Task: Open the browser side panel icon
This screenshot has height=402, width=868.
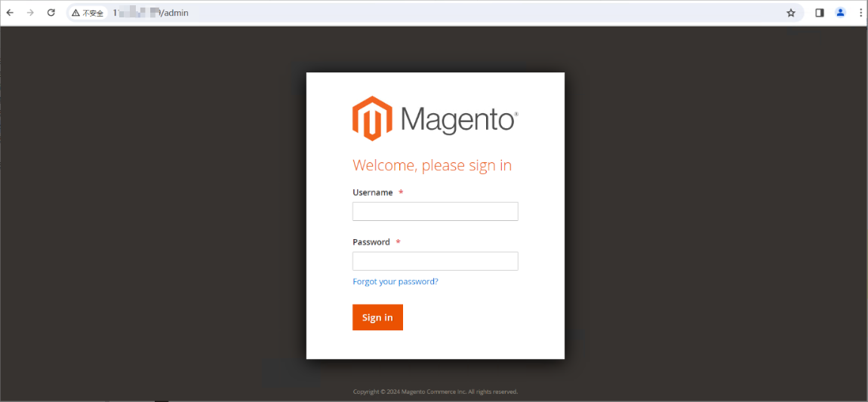Action: click(820, 13)
